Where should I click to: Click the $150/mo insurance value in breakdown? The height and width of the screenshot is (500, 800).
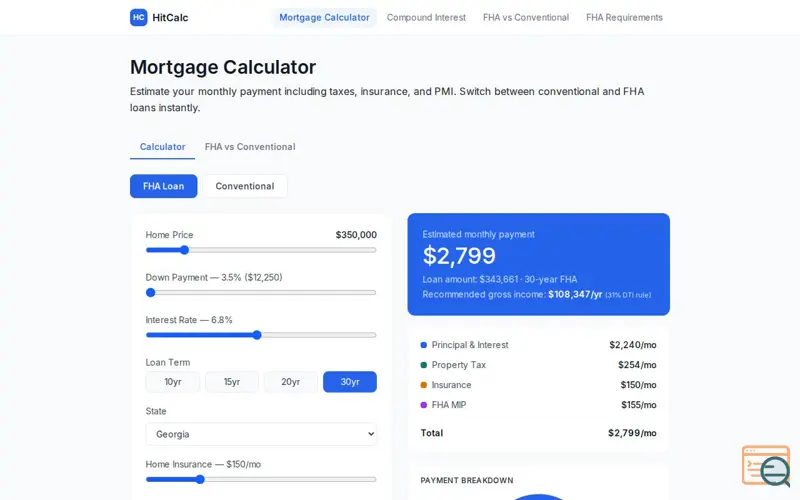(x=638, y=385)
